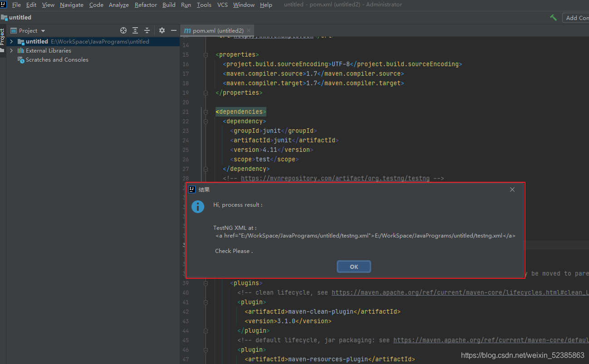Image resolution: width=589 pixels, height=364 pixels.
Task: Open the Window menu
Action: [244, 5]
